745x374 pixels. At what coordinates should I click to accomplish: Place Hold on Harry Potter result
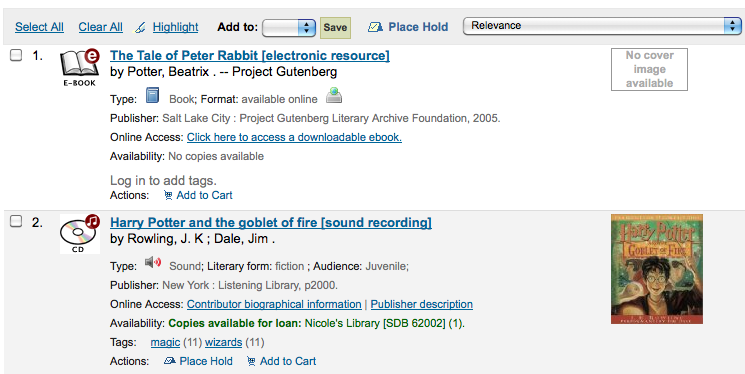click(x=198, y=361)
